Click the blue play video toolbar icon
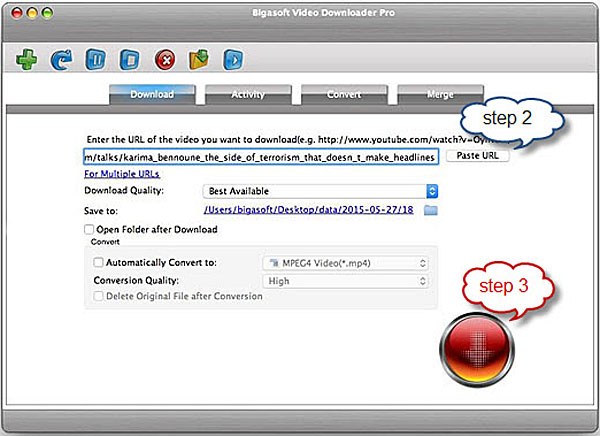The image size is (600, 436). [x=233, y=59]
